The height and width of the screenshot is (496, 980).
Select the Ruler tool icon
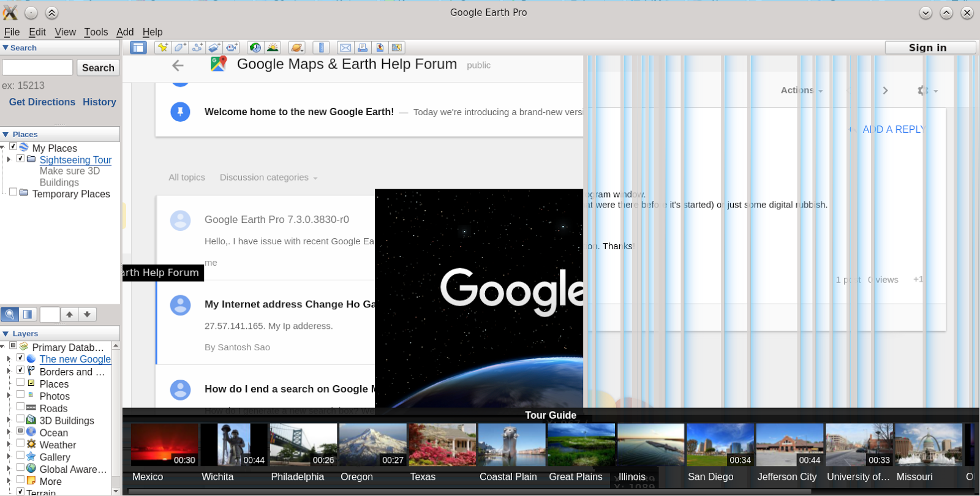[322, 48]
